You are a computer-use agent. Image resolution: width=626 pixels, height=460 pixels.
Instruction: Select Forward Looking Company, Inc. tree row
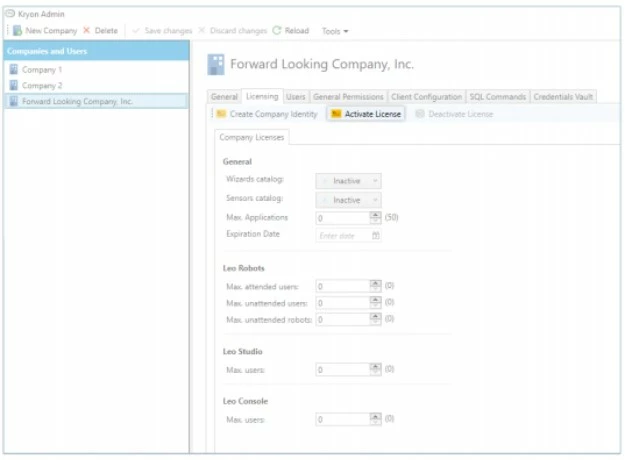pos(96,101)
